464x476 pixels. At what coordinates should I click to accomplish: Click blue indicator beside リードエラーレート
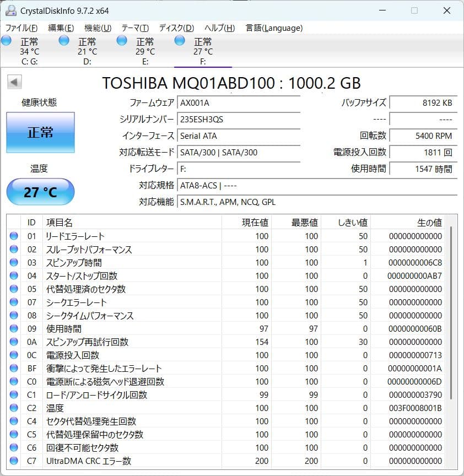point(13,236)
